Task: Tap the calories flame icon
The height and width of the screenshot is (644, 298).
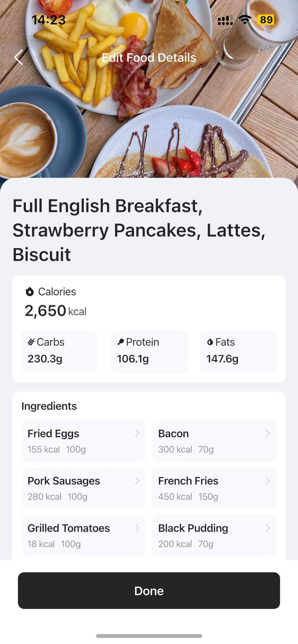Action: (x=30, y=292)
